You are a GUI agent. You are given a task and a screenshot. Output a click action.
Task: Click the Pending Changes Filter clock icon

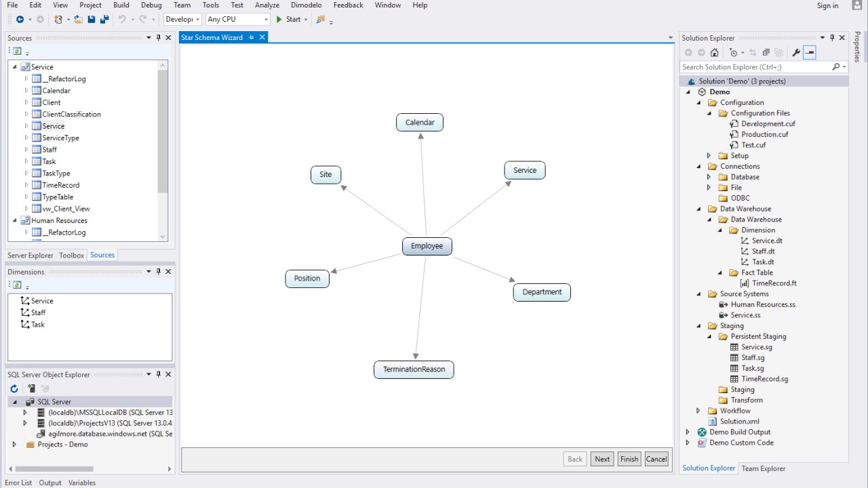pyautogui.click(x=733, y=52)
